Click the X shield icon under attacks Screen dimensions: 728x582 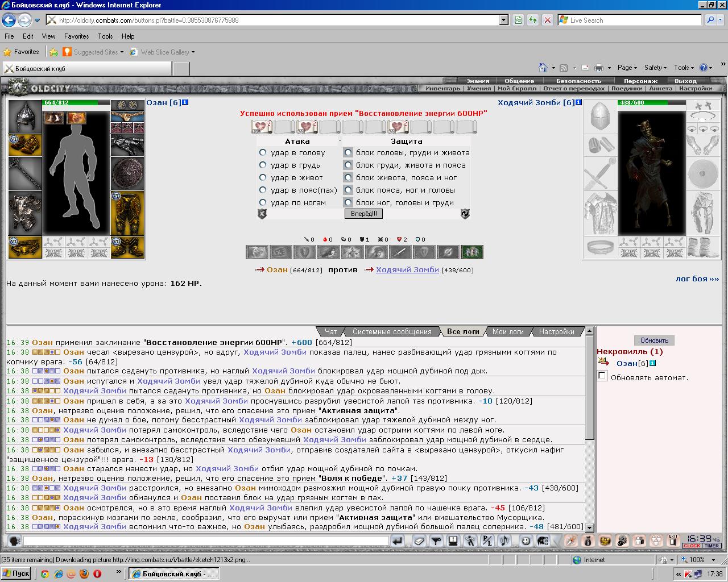(x=262, y=214)
